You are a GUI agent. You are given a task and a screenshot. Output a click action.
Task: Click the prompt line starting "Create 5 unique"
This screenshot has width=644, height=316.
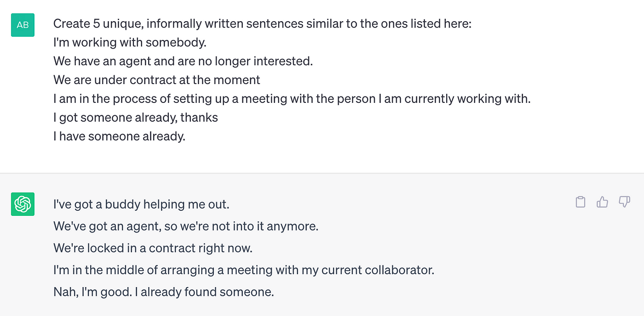pyautogui.click(x=262, y=24)
